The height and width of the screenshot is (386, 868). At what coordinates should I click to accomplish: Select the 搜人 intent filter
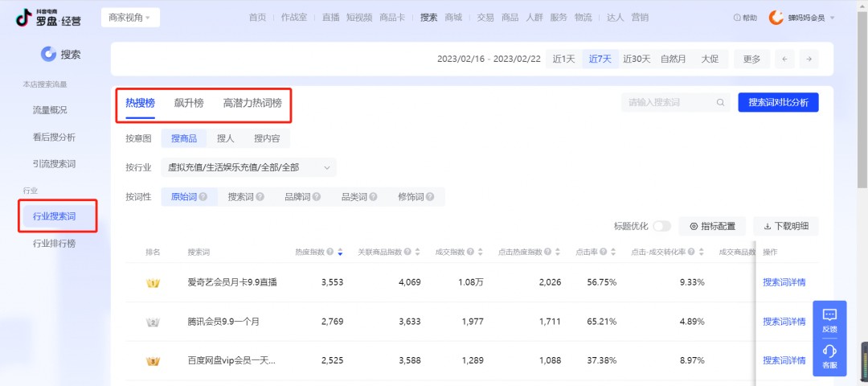click(225, 138)
